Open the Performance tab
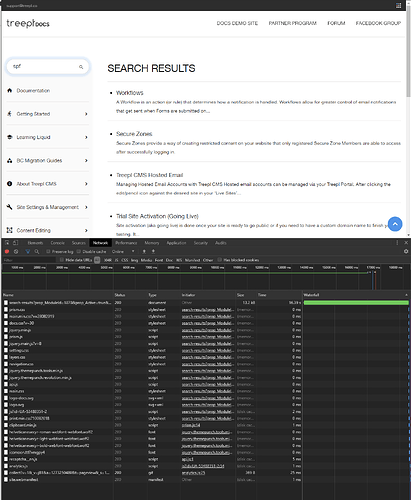The height and width of the screenshot is (500, 411). pyautogui.click(x=126, y=243)
